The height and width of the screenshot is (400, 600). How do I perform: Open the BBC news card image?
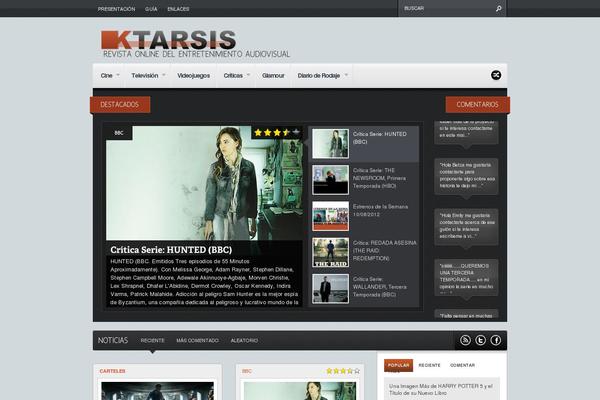point(300,391)
